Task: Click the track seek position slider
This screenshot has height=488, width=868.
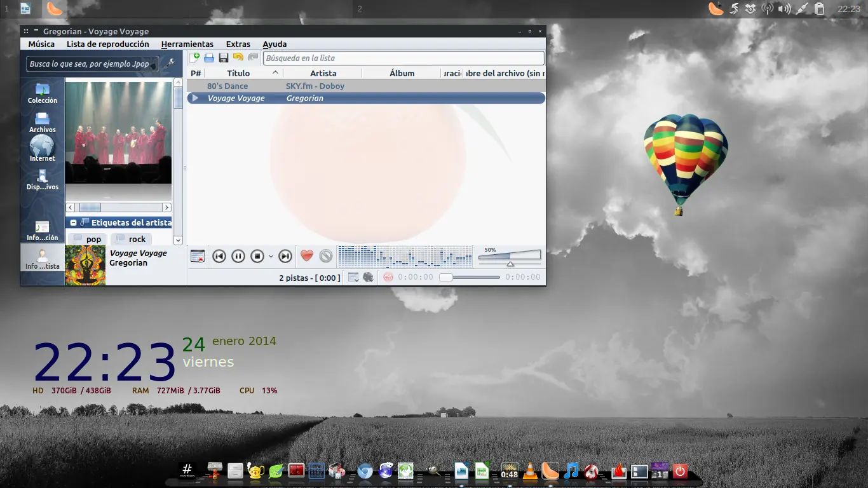Action: point(470,277)
